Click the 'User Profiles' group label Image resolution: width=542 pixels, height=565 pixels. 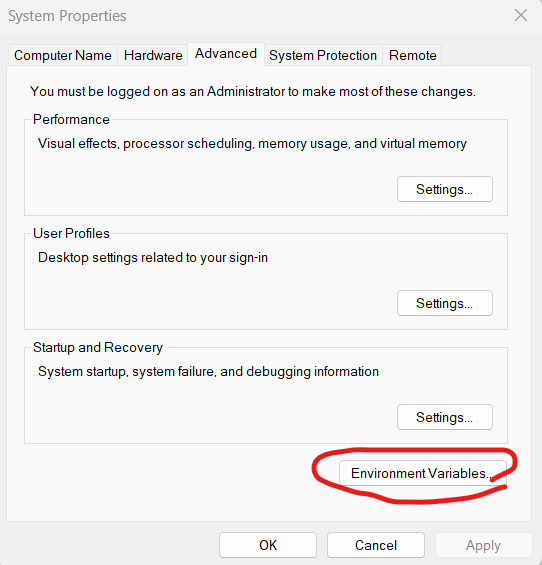pos(71,233)
